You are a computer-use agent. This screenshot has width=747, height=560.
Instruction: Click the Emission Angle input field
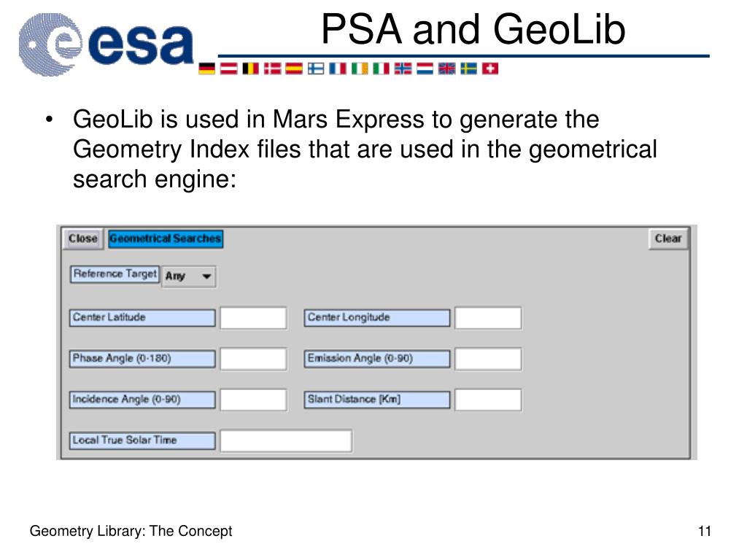[488, 359]
